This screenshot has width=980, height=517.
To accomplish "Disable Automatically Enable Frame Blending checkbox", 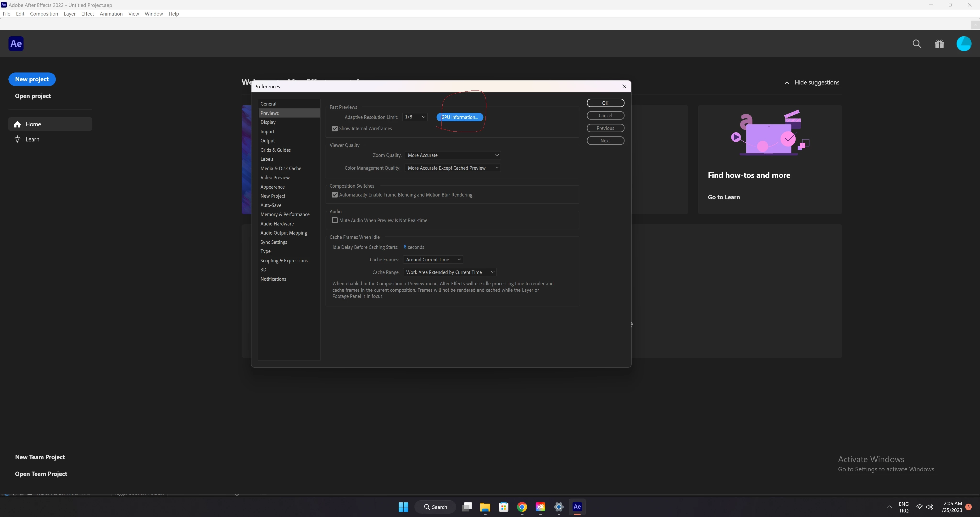I will [x=335, y=195].
